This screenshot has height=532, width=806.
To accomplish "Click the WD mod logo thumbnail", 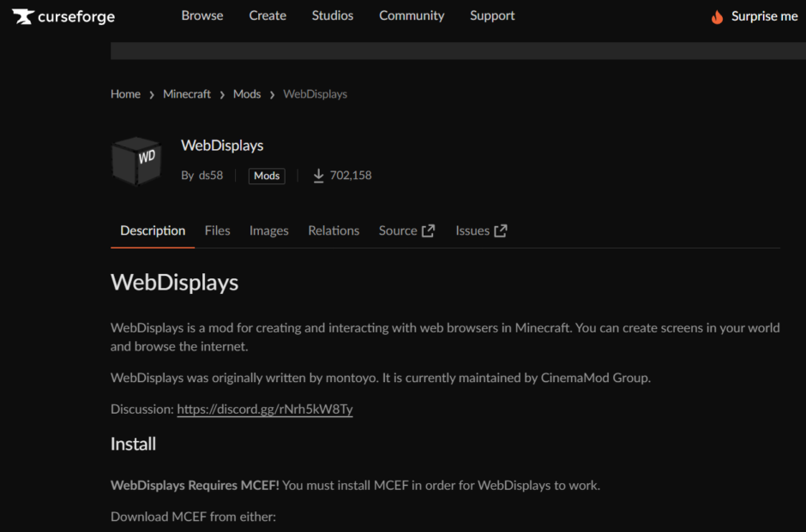I will (137, 159).
